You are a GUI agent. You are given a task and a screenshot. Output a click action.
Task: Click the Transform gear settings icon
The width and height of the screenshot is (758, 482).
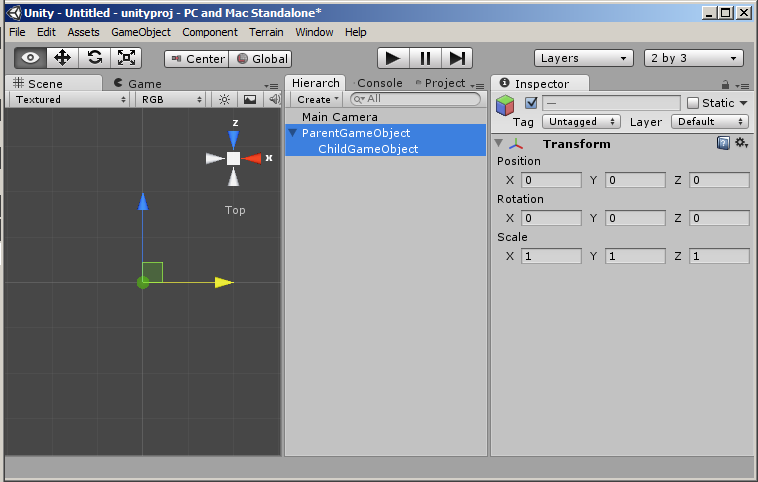click(741, 143)
